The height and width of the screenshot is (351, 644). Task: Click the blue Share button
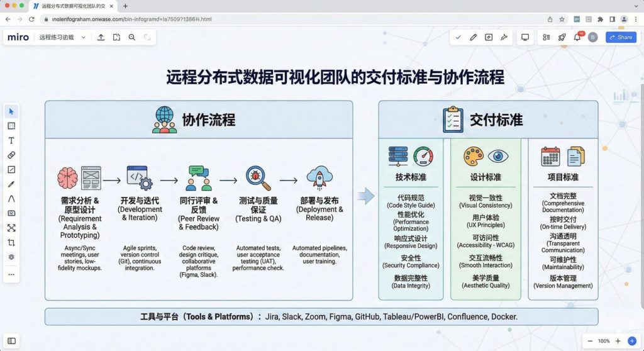tap(621, 37)
